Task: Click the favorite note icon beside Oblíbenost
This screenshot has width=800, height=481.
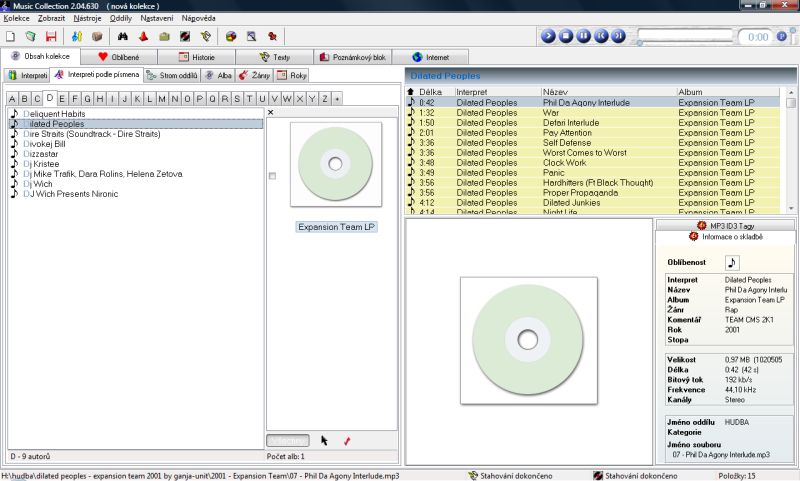Action: [732, 263]
